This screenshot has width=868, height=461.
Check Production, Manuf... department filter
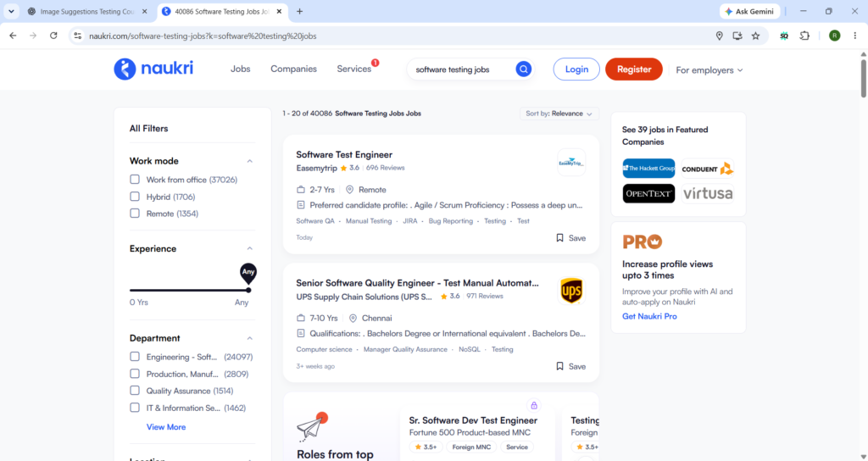[135, 374]
